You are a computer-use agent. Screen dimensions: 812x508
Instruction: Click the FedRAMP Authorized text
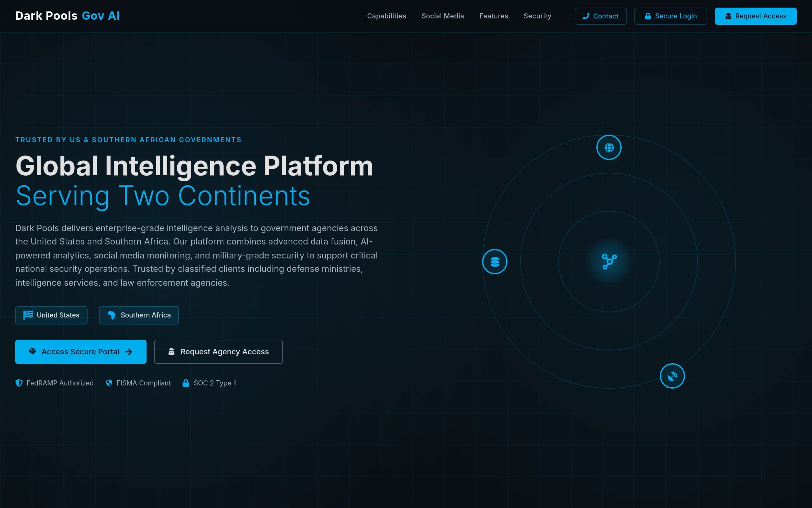coord(60,383)
